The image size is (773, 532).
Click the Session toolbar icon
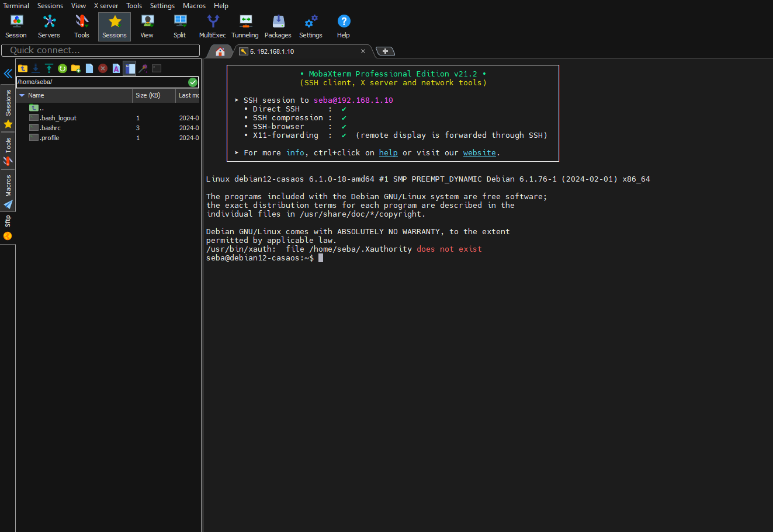click(x=16, y=27)
